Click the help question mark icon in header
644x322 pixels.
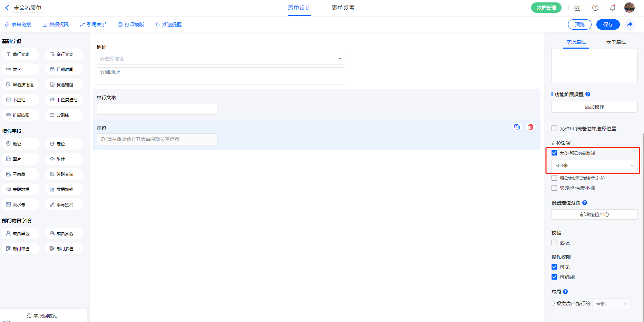595,8
